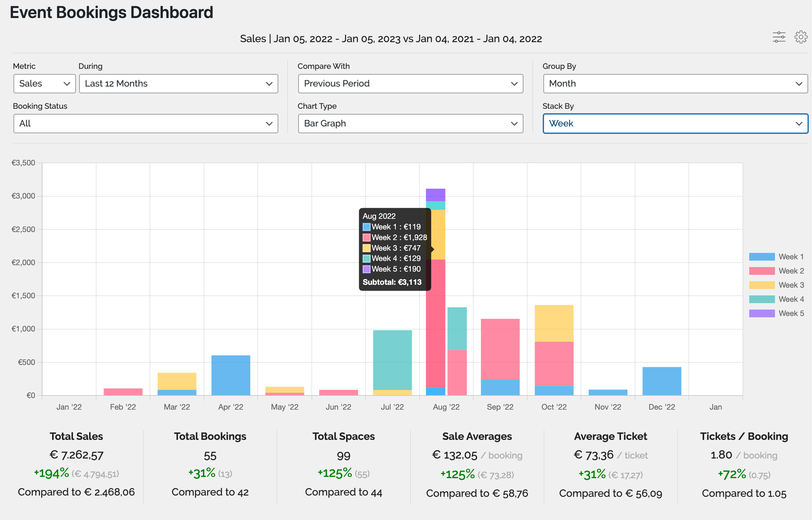This screenshot has height=520, width=812.
Task: Hide Week 3 series via legend
Action: point(776,285)
